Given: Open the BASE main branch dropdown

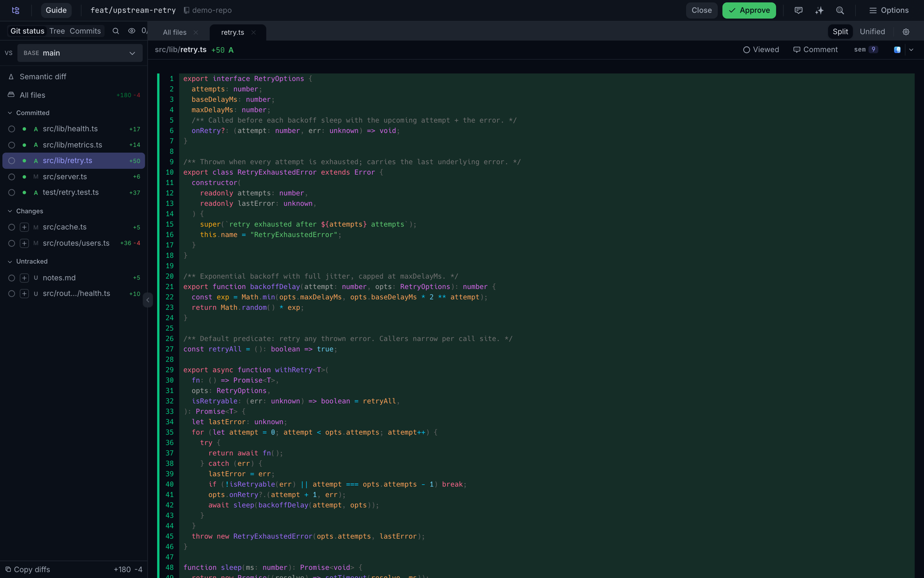Looking at the screenshot, I should [80, 53].
